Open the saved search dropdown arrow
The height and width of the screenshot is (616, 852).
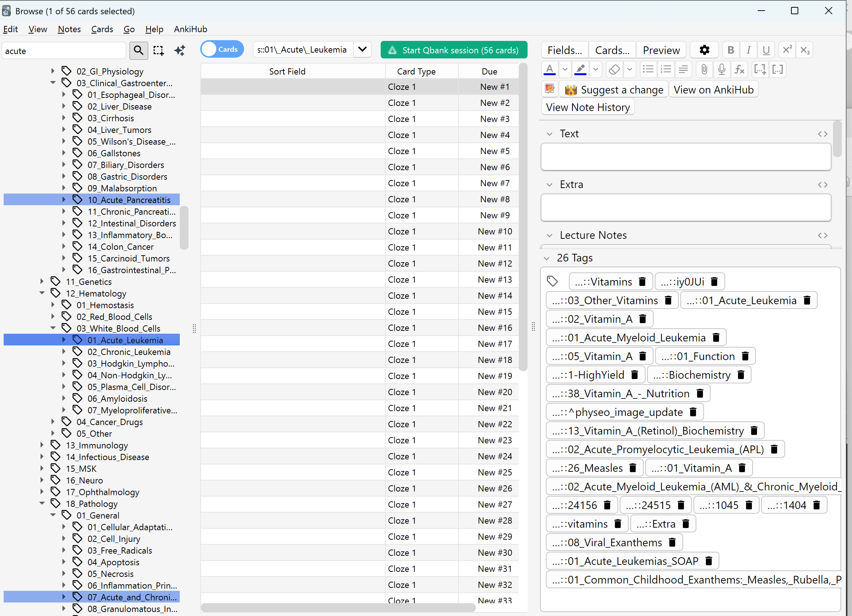362,50
